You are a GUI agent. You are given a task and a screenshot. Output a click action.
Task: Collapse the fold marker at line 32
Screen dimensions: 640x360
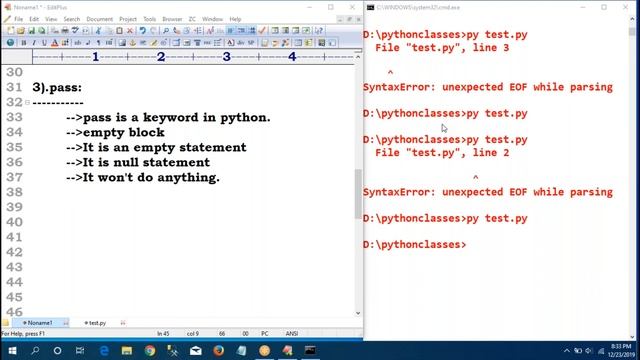pyautogui.click(x=27, y=102)
